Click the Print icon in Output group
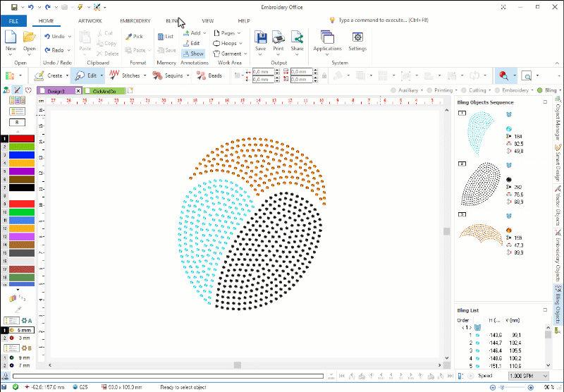The height and width of the screenshot is (392, 564). 278,40
